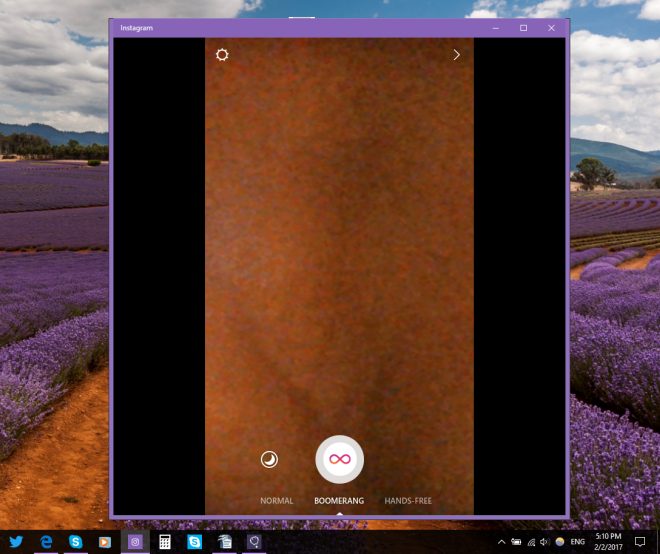Show hidden system tray icons

502,542
